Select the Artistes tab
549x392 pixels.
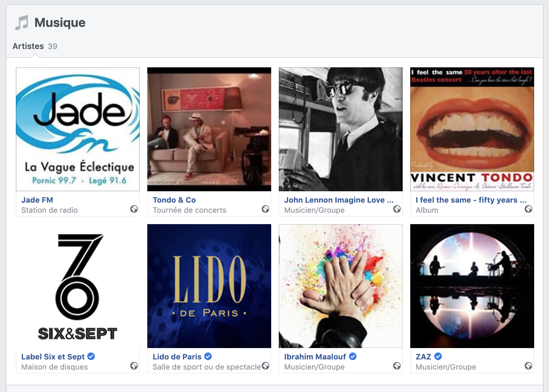click(28, 46)
